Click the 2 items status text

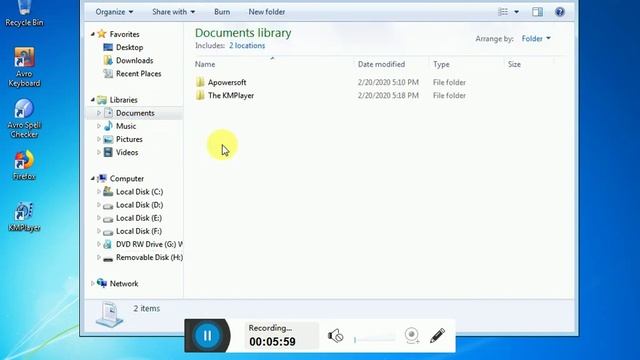coord(147,308)
